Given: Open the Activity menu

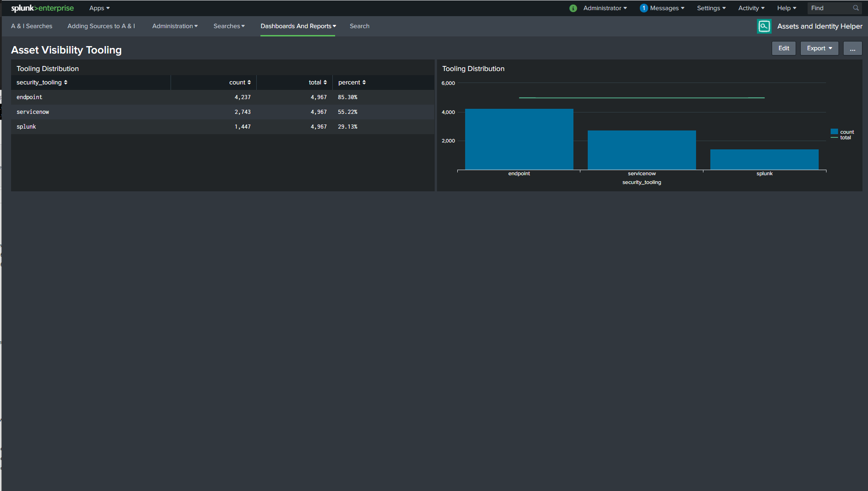Looking at the screenshot, I should coord(751,8).
